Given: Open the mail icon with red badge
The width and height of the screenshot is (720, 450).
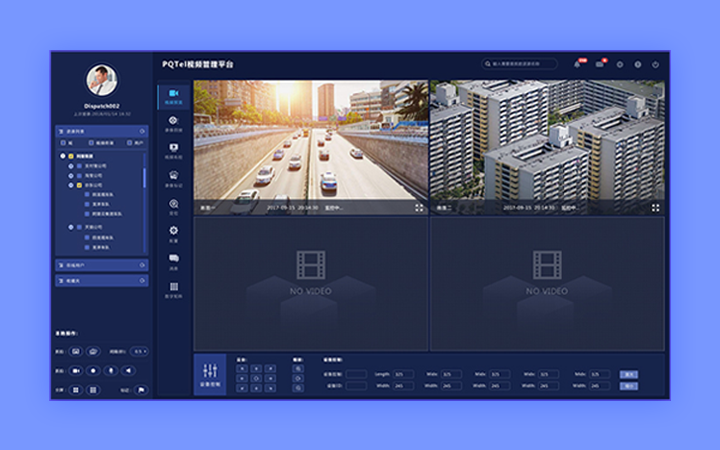Looking at the screenshot, I should click(x=600, y=64).
